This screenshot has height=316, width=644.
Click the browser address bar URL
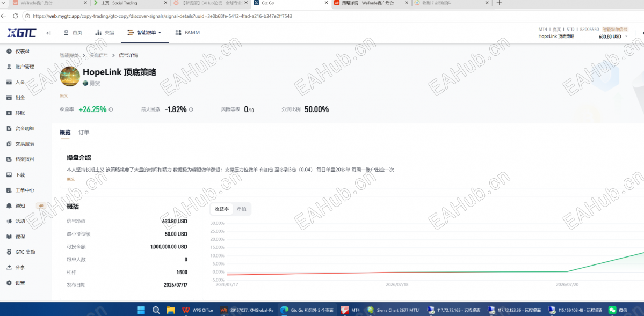point(162,16)
